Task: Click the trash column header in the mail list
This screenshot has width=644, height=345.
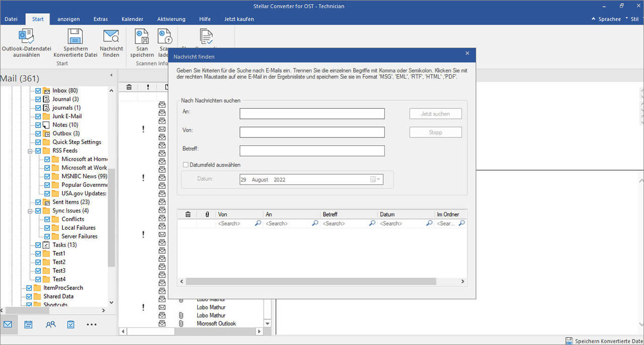Action: pyautogui.click(x=129, y=87)
